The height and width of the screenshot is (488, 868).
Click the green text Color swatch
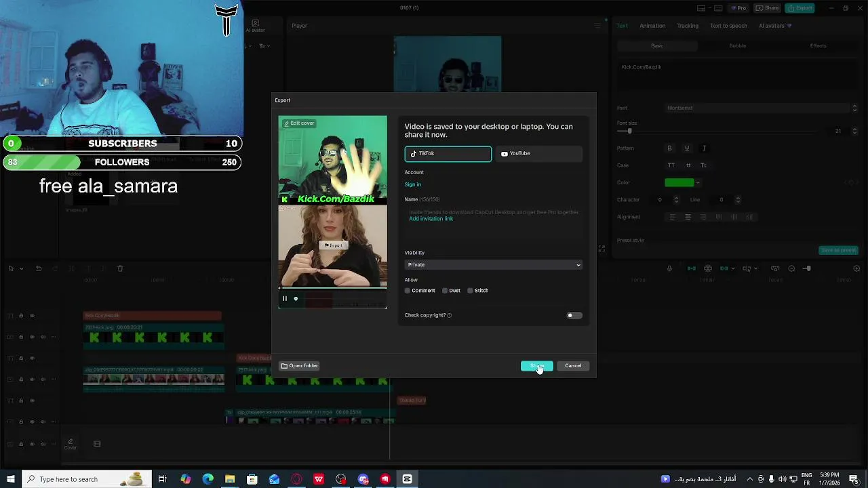[679, 182]
